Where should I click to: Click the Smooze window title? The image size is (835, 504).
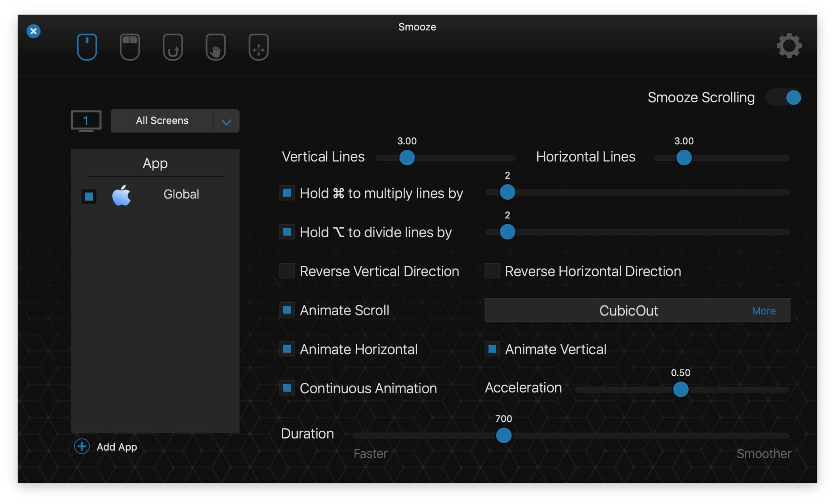(417, 27)
